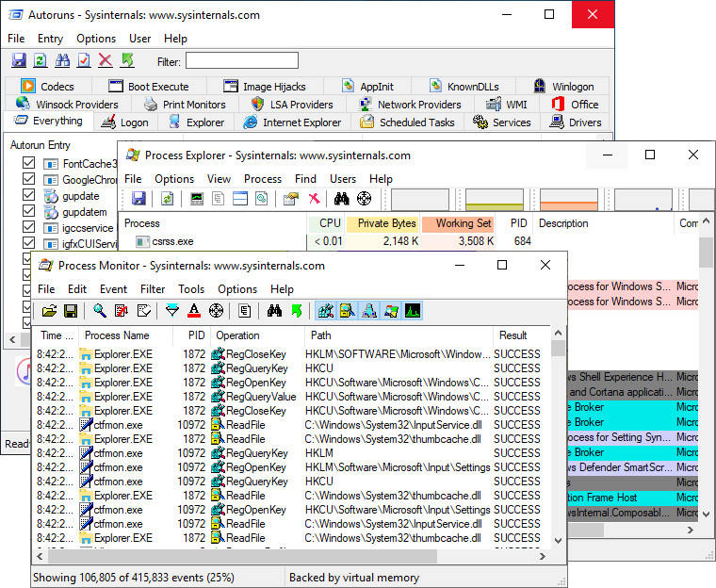Toggle Show Network Activity icon
The width and height of the screenshot is (716, 588).
click(x=369, y=311)
